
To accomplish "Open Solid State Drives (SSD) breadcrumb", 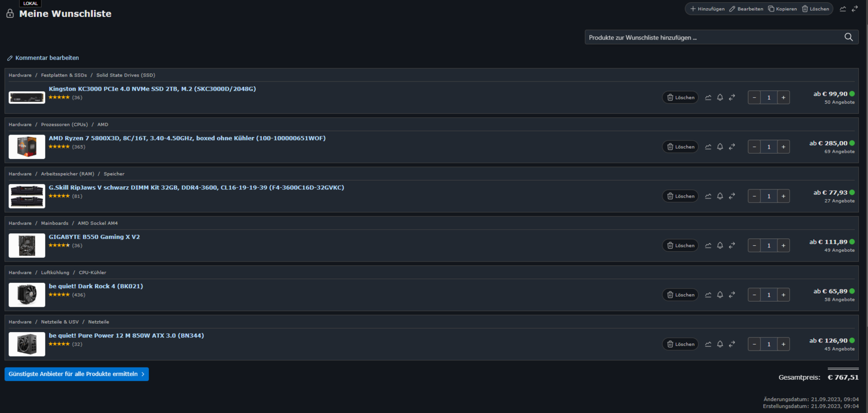I will coord(126,75).
